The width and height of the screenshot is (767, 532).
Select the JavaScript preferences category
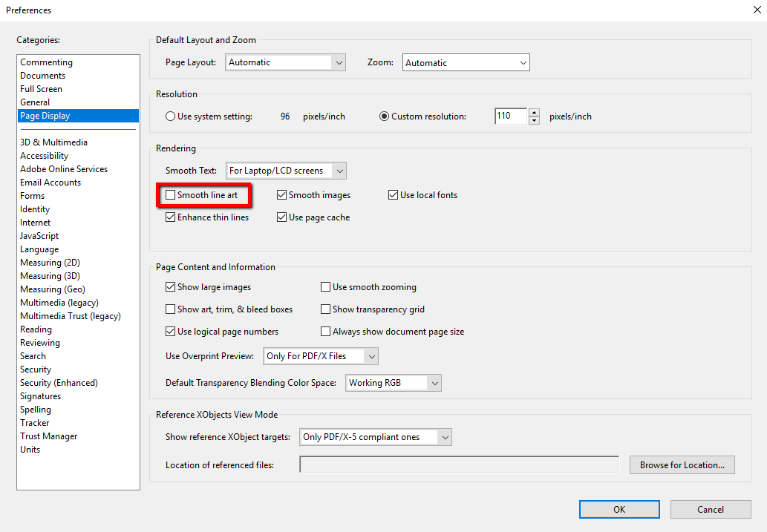(x=39, y=235)
